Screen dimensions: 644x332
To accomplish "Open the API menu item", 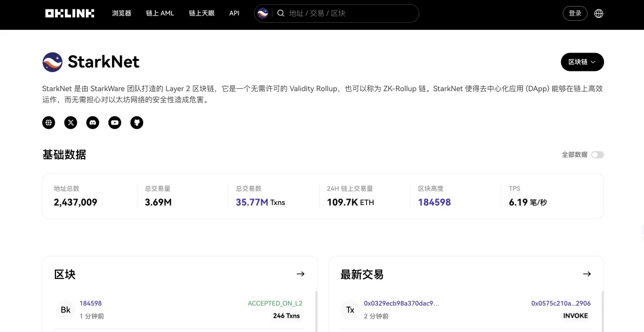I will pos(234,13).
